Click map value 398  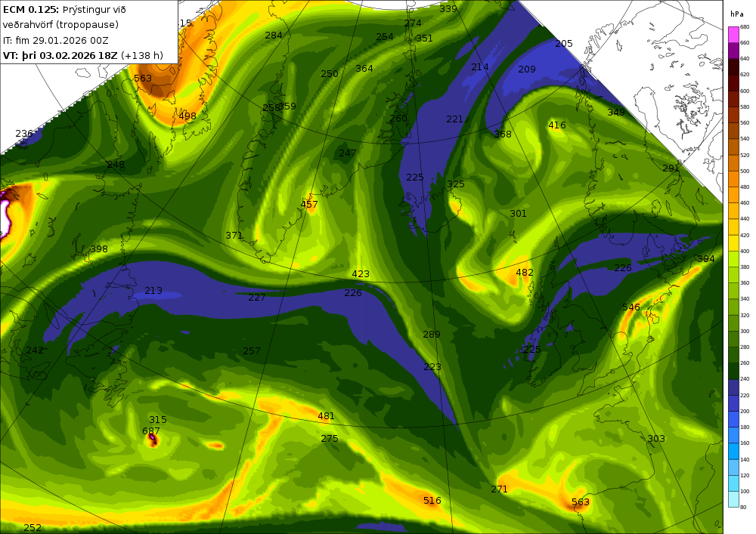[99, 249]
